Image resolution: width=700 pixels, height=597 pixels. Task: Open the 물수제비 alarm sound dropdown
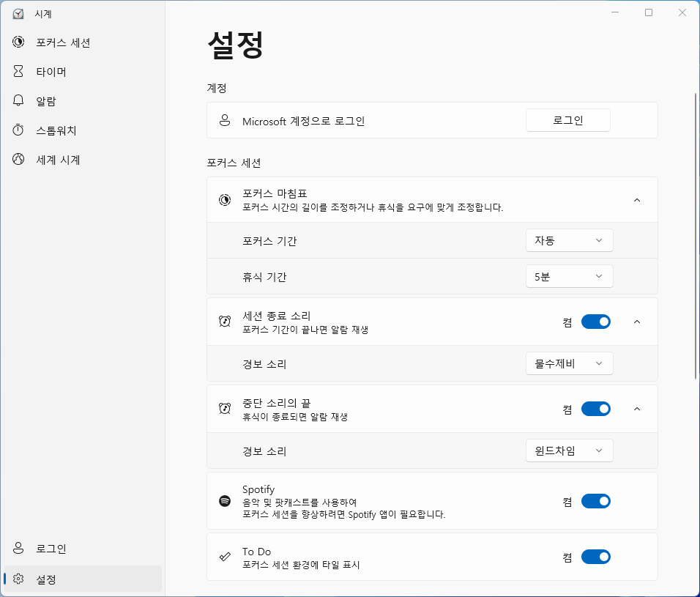click(x=569, y=363)
